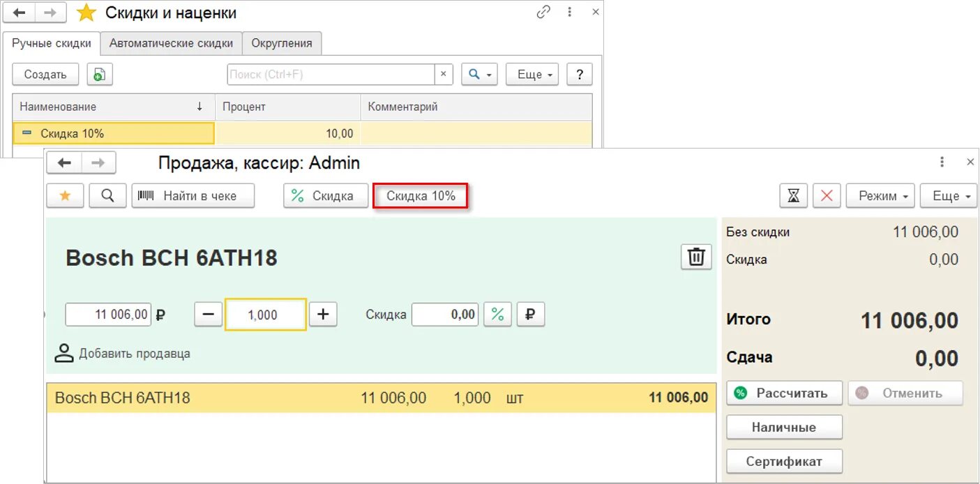Image resolution: width=980 pixels, height=484 pixels.
Task: Open the search options dropdown
Action: [479, 75]
